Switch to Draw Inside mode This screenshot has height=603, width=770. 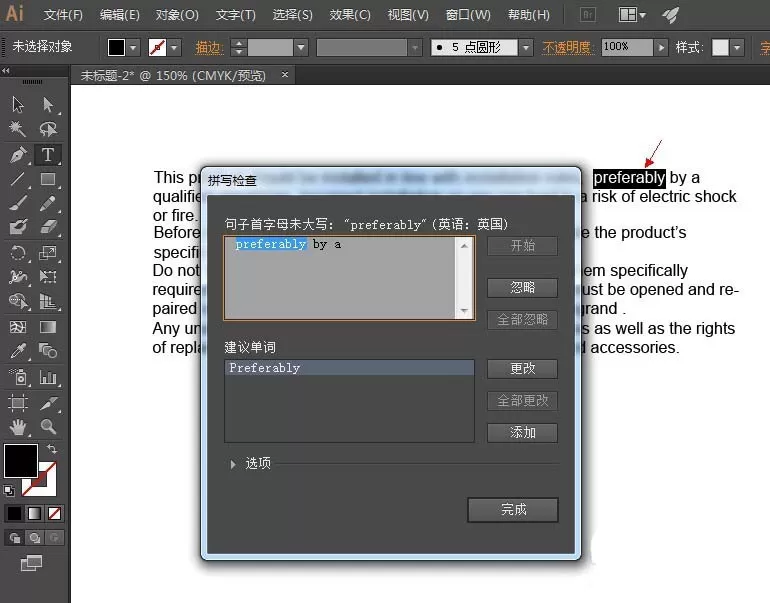pos(55,538)
